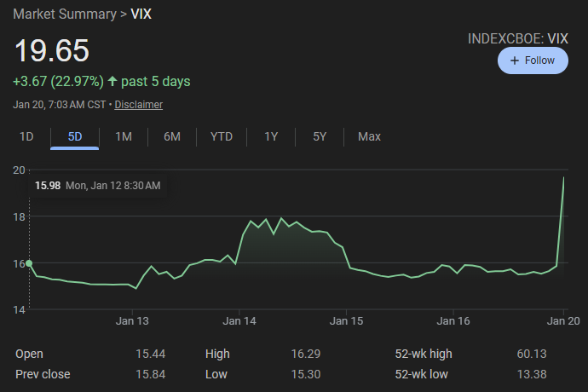Click the Jan 14 x-axis label
Image resolution: width=588 pixels, height=392 pixels.
click(x=239, y=321)
